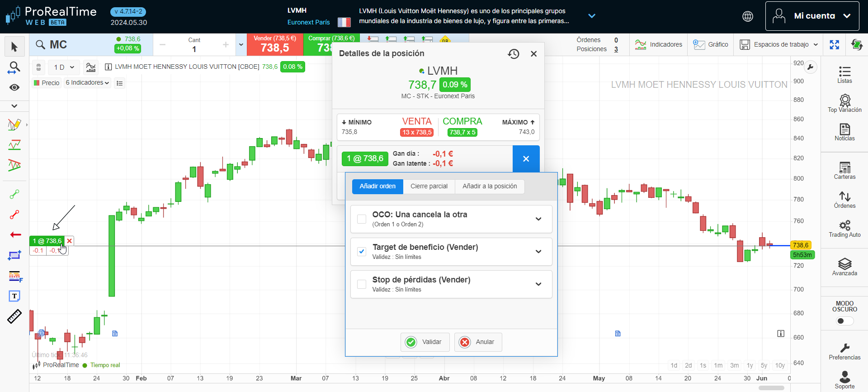Switch to Añadir orden tab

pos(377,186)
